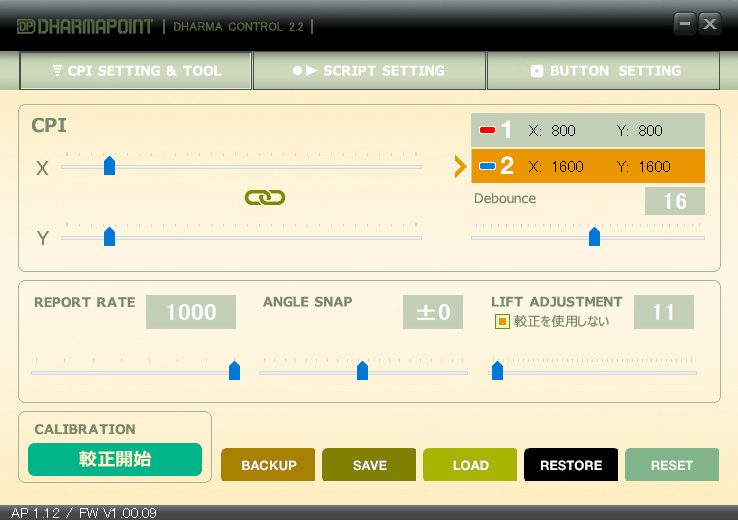Image resolution: width=738 pixels, height=520 pixels.
Task: Toggle the 較正を使用しない checkbox
Action: (x=503, y=322)
